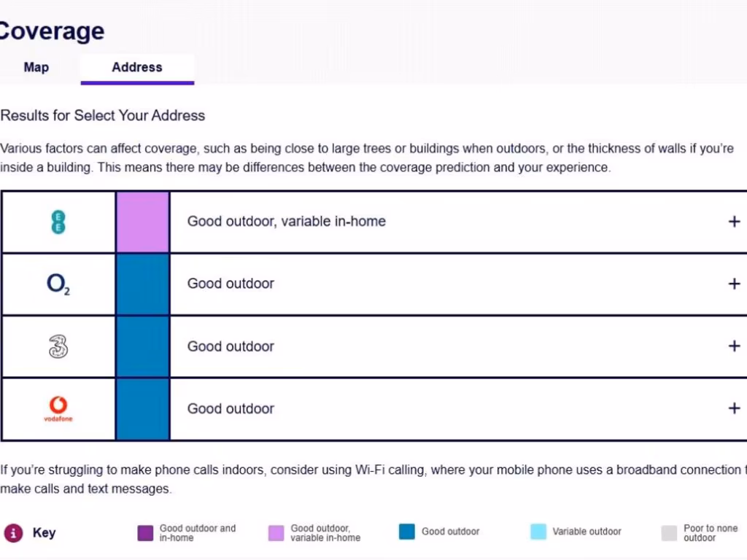Switch to the Map tab
Viewport: 747px width, 560px height.
[36, 68]
